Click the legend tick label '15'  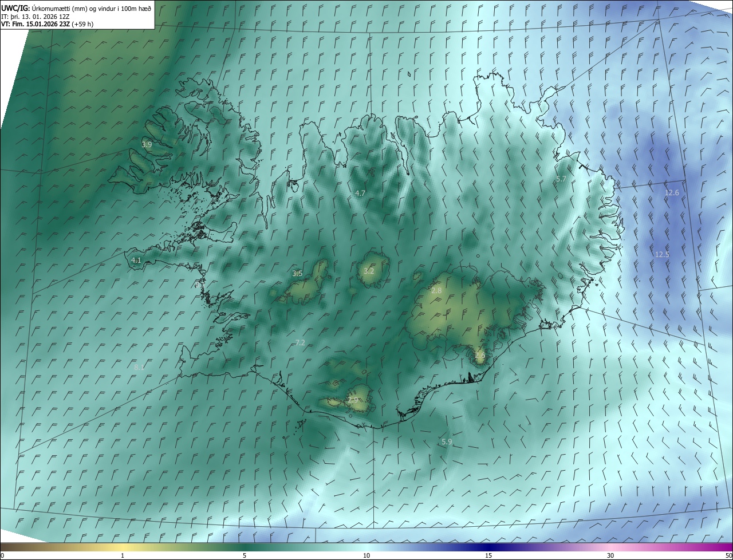(488, 555)
